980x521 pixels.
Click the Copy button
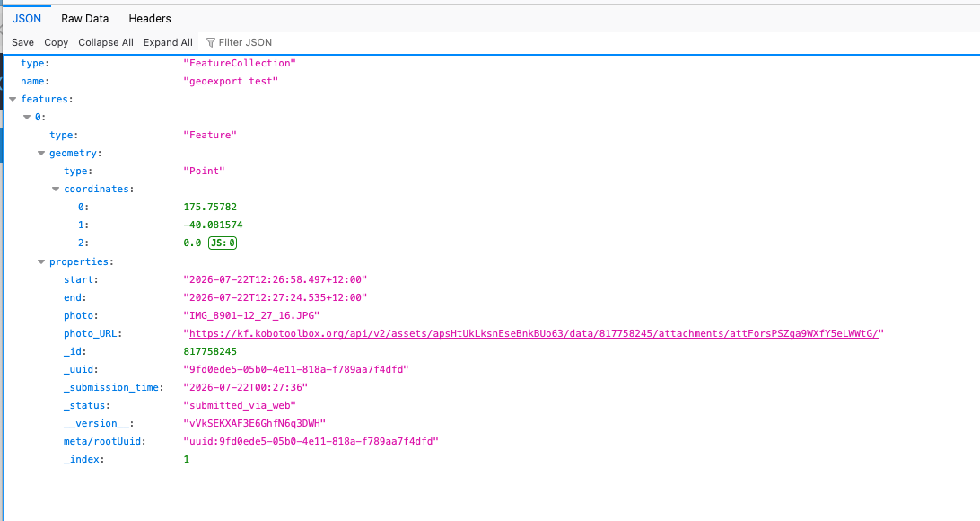point(57,42)
